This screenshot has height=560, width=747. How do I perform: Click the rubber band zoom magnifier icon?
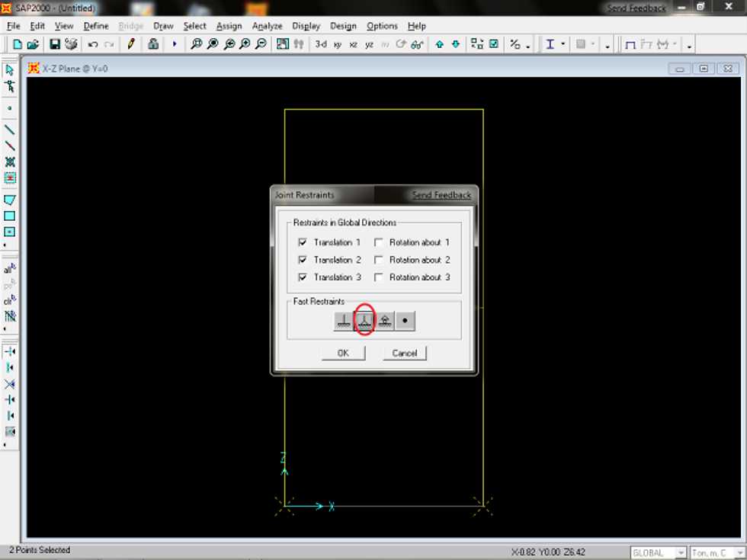tap(196, 44)
